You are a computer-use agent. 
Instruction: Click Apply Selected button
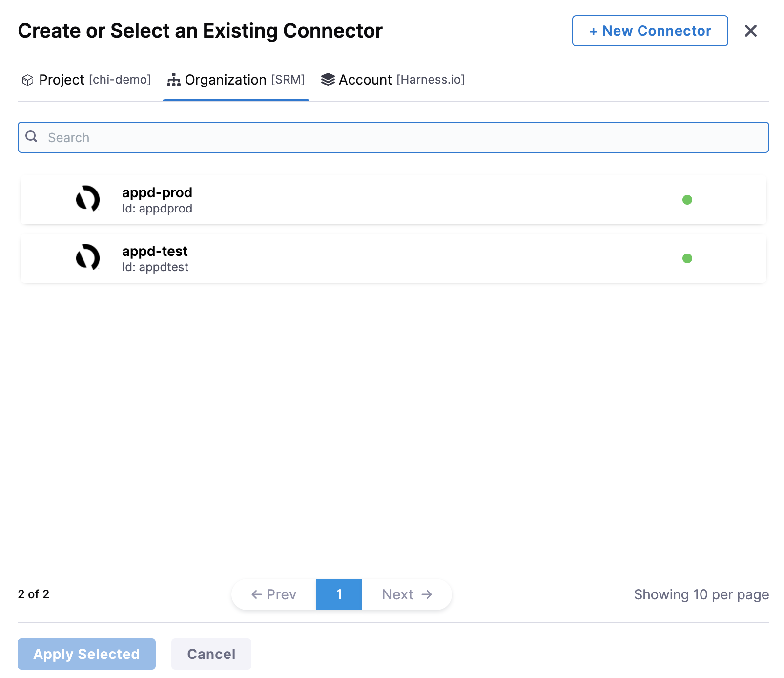pos(86,654)
